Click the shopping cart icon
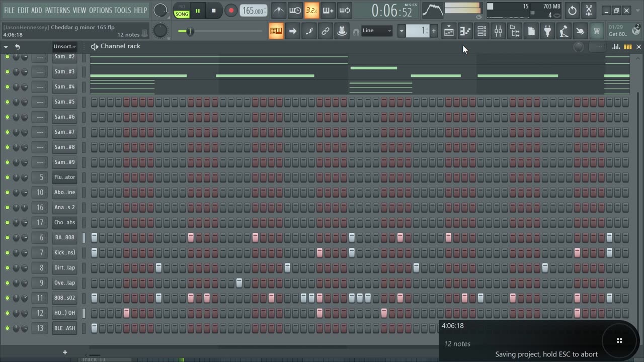The width and height of the screenshot is (644, 362). tap(597, 31)
